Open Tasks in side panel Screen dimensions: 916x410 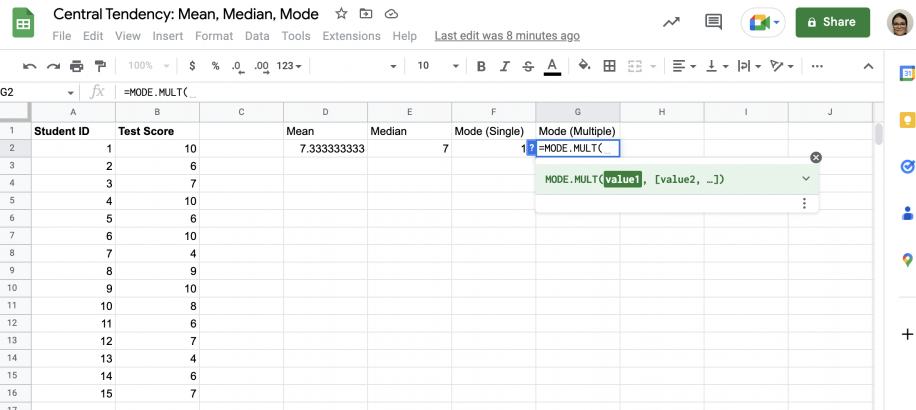pyautogui.click(x=907, y=167)
